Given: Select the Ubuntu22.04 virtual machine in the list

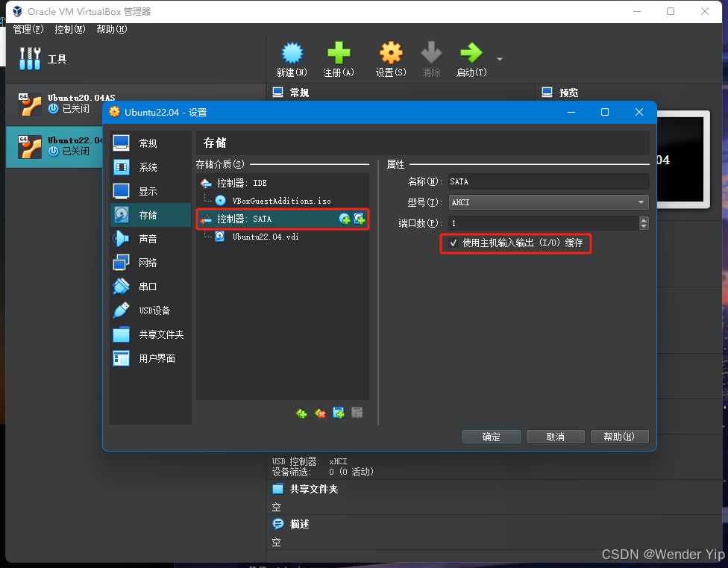Looking at the screenshot, I should [54, 146].
